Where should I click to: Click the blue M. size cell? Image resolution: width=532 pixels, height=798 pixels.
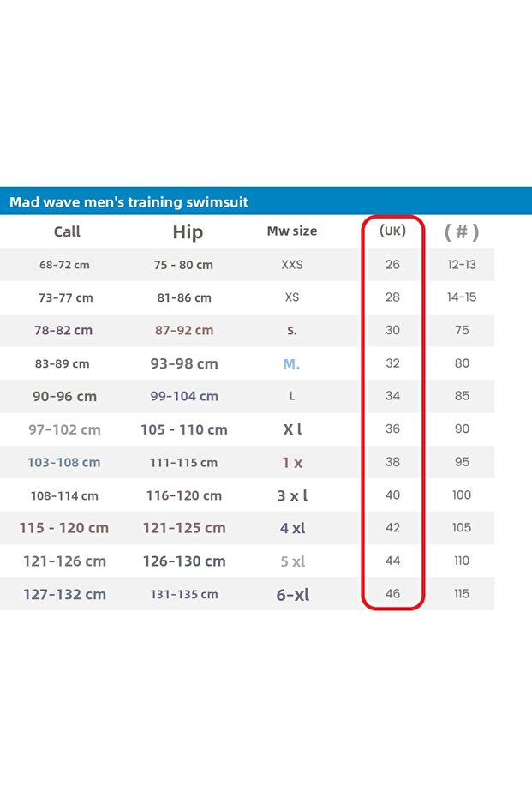[x=292, y=363]
